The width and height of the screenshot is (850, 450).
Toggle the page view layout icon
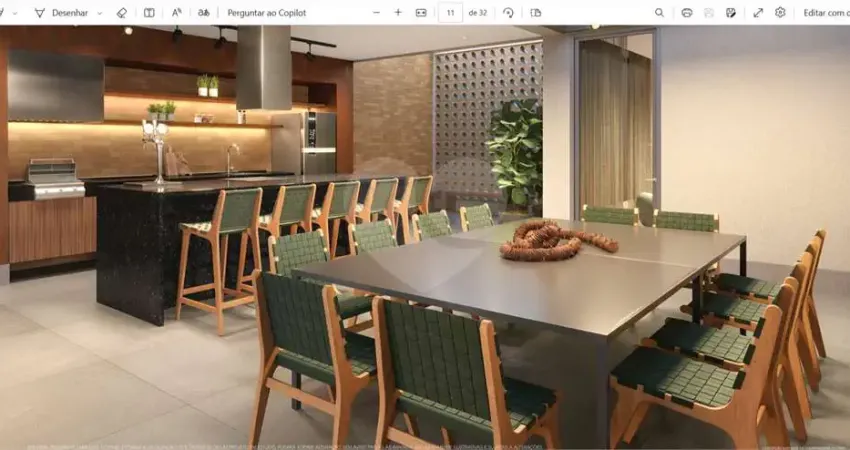click(x=536, y=13)
